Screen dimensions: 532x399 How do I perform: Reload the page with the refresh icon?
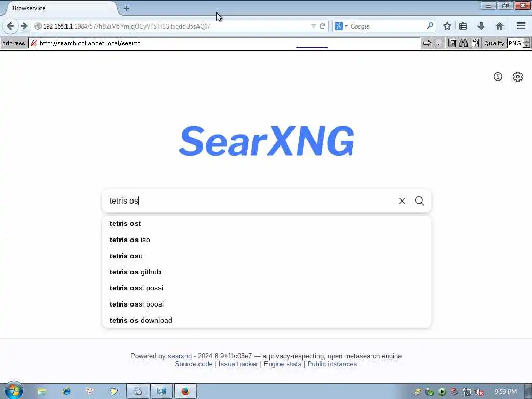322,26
